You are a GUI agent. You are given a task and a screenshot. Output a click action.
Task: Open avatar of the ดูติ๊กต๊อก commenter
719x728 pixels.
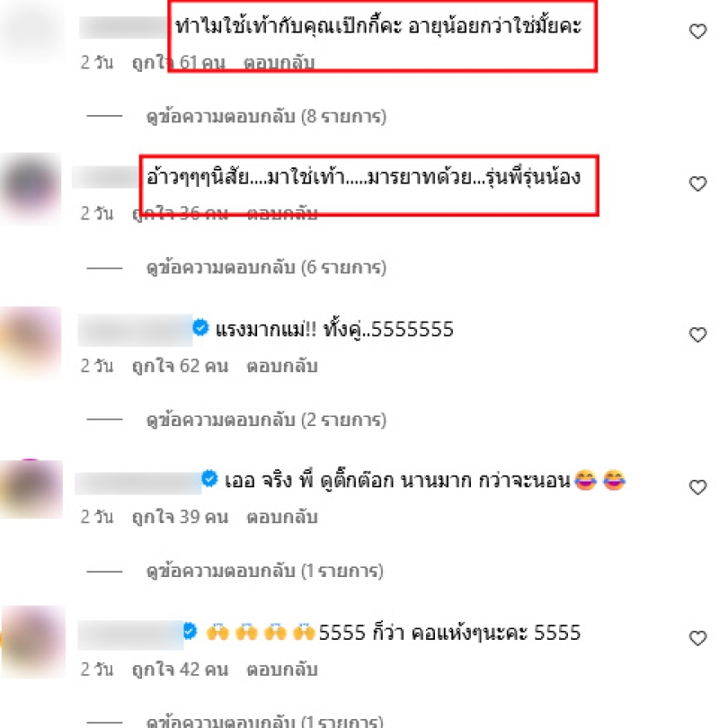coord(31,488)
